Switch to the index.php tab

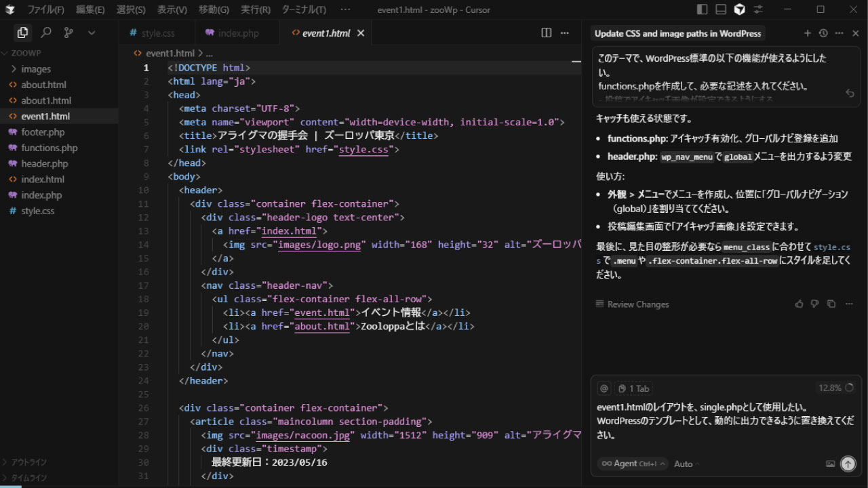tap(237, 33)
